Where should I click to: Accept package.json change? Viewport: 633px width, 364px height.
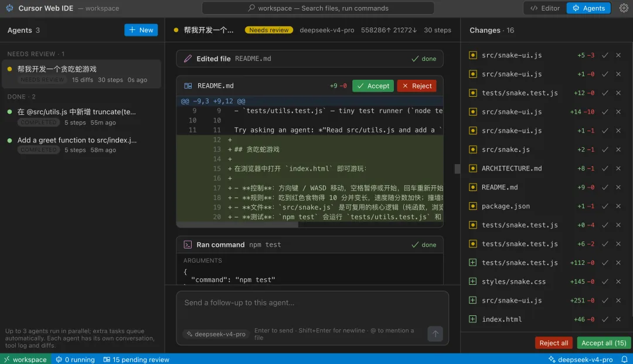605,206
